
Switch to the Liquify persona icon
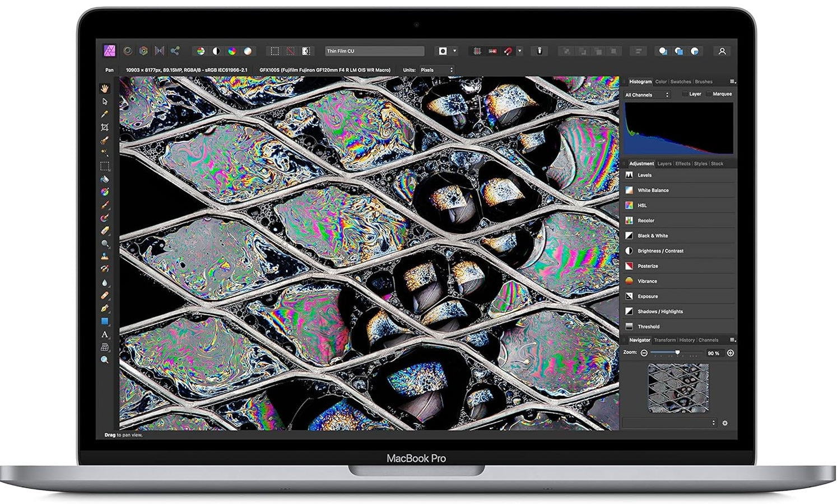[128, 51]
